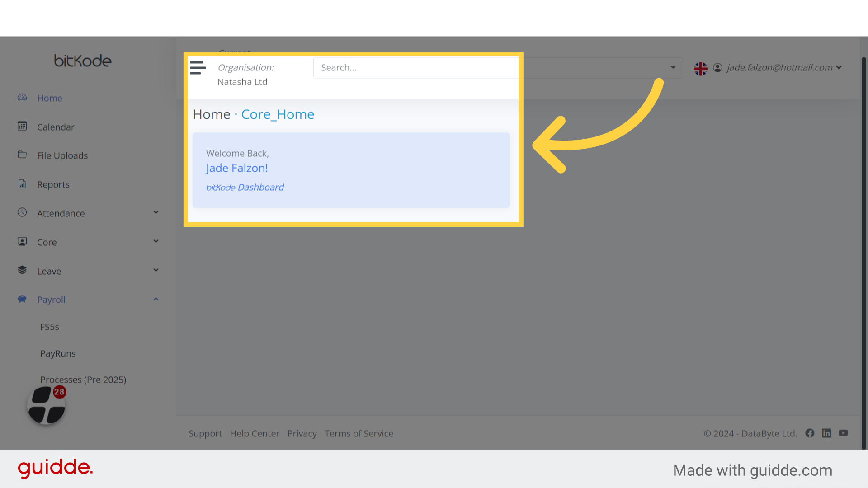Image resolution: width=868 pixels, height=488 pixels.
Task: Open FS5s under Payroll
Action: [50, 327]
